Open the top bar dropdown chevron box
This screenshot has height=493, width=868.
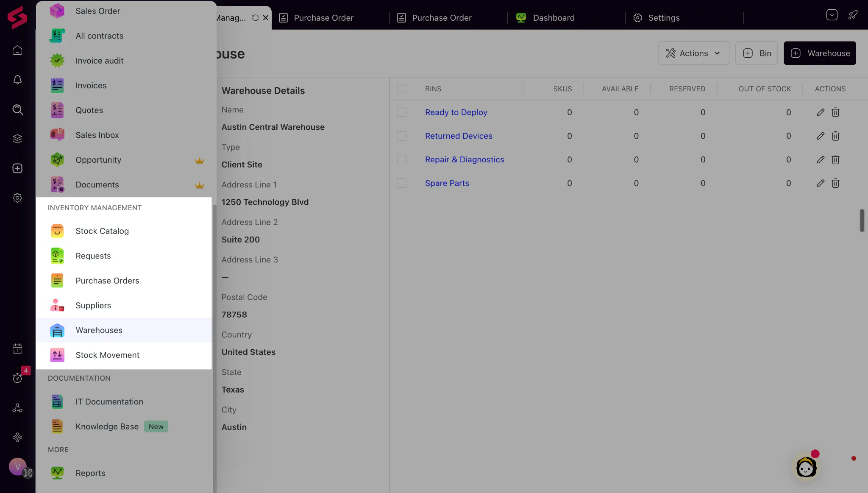click(x=832, y=15)
